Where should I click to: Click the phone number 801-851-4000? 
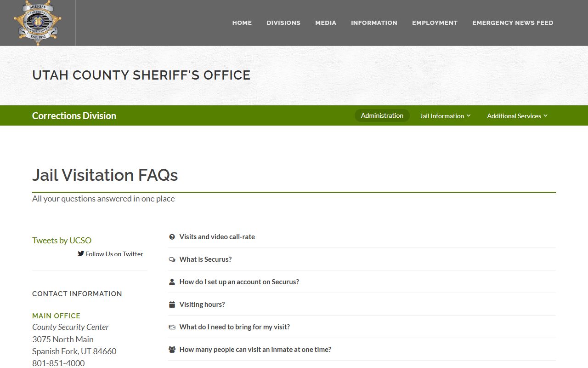pyautogui.click(x=58, y=363)
